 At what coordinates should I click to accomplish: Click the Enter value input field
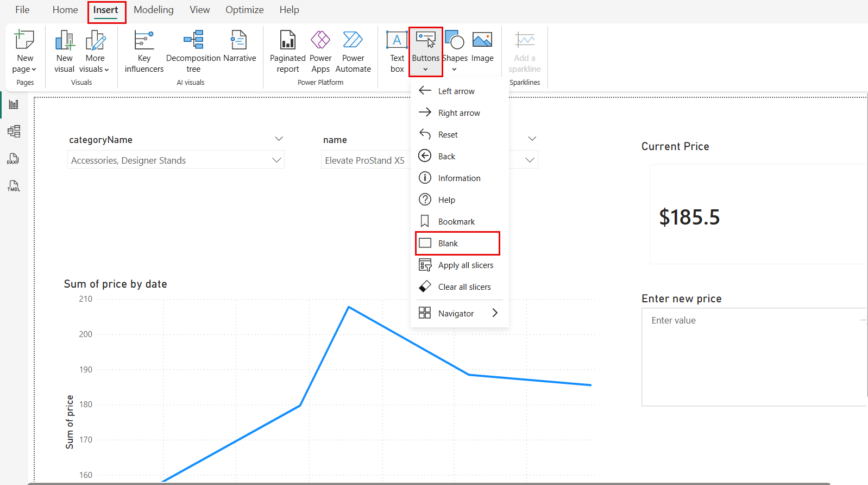pyautogui.click(x=754, y=357)
